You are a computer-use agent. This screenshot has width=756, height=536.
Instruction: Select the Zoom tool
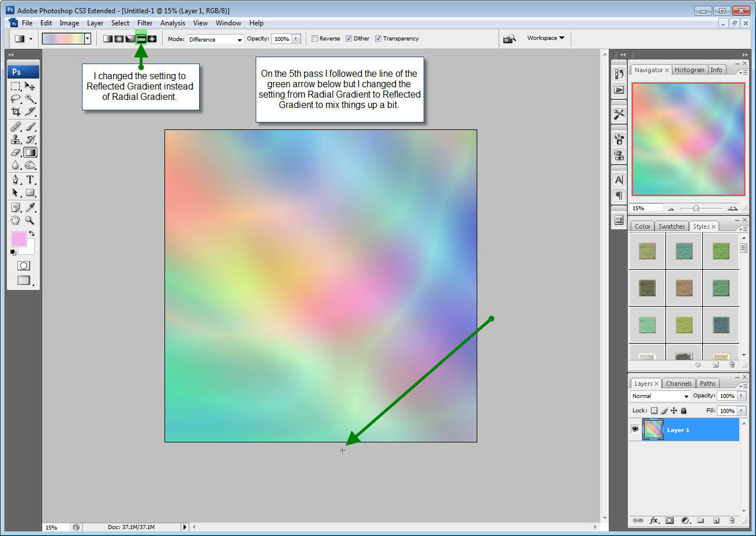[x=30, y=220]
